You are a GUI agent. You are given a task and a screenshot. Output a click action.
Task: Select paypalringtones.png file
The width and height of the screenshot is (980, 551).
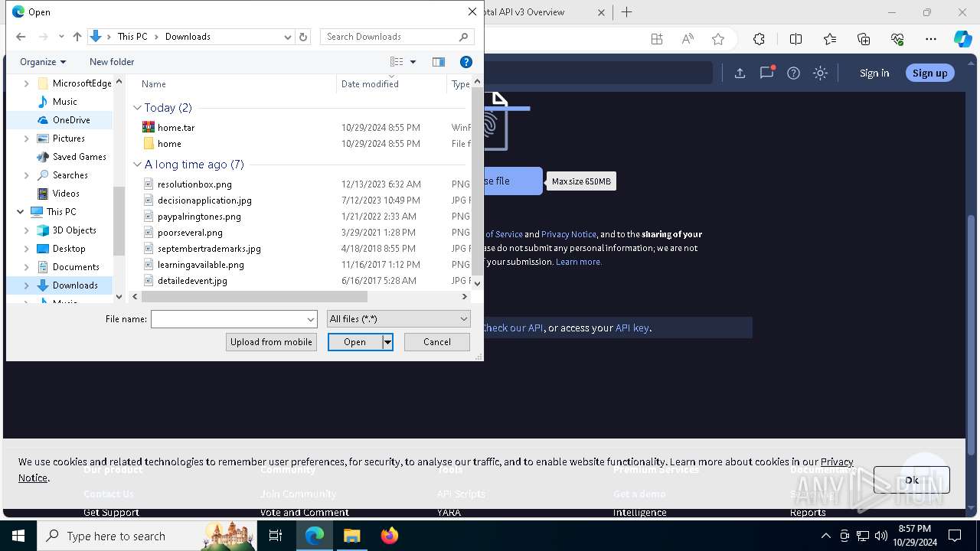coord(199,217)
